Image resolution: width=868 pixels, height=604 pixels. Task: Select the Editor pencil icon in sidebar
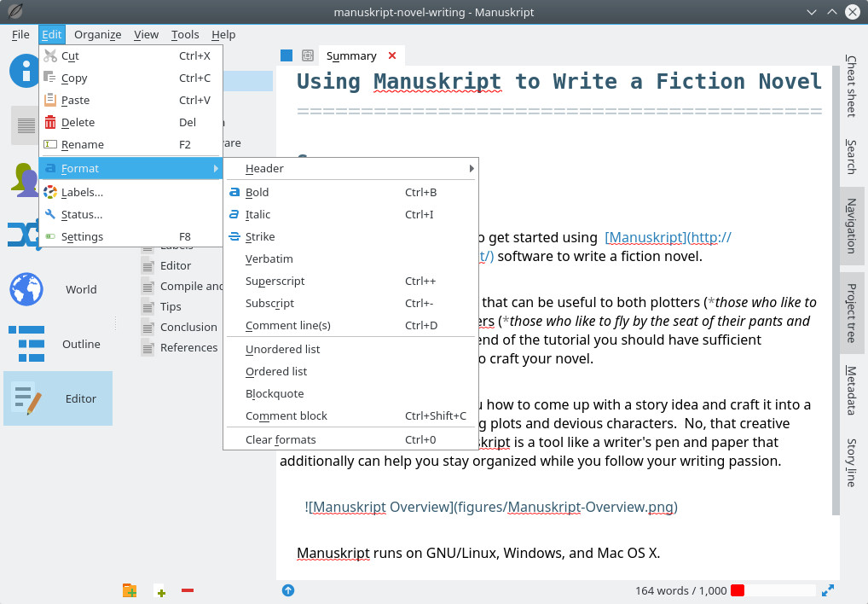(26, 398)
